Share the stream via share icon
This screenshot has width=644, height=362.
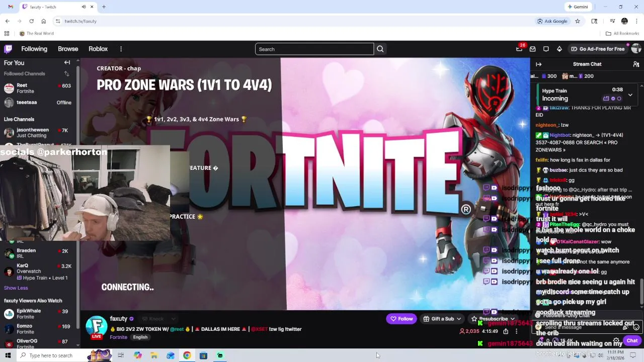(506, 331)
